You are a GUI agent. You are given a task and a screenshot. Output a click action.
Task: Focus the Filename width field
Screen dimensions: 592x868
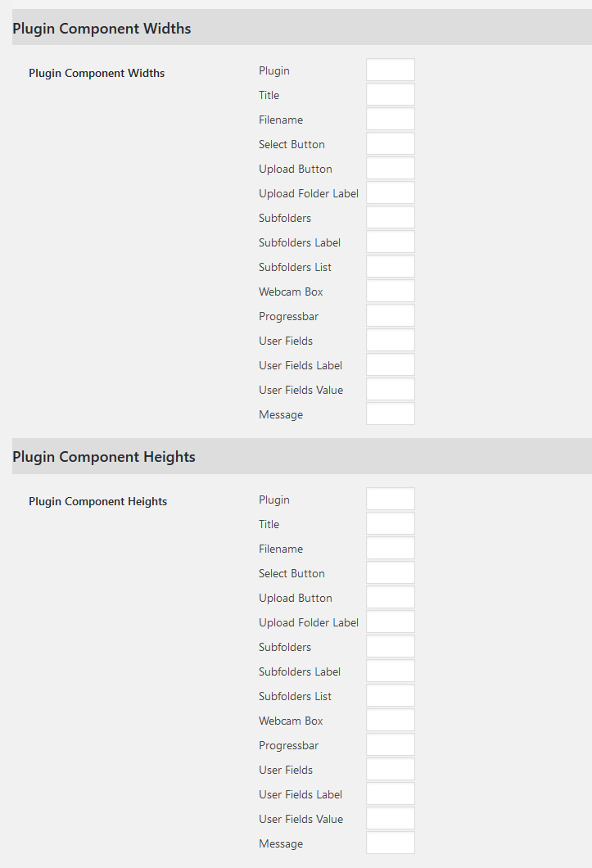(391, 119)
